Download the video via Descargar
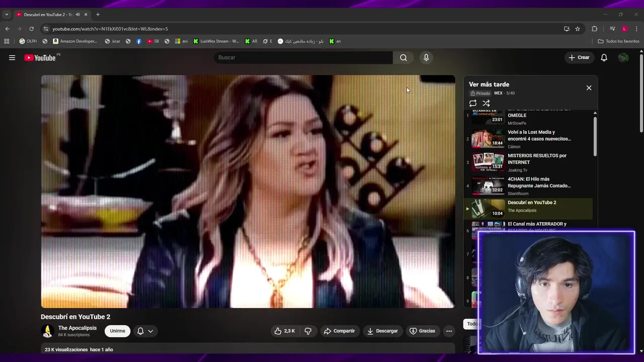The width and height of the screenshot is (644, 362). [x=383, y=331]
